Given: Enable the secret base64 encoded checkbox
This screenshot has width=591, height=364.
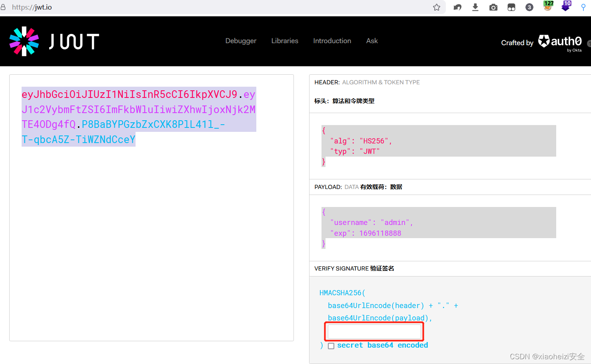Looking at the screenshot, I should [x=331, y=346].
